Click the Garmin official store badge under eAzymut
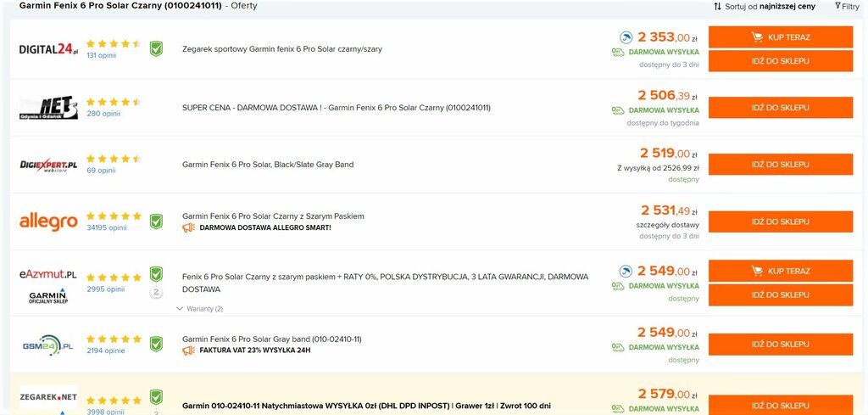Viewport: 868px width, 415px height. point(48,296)
